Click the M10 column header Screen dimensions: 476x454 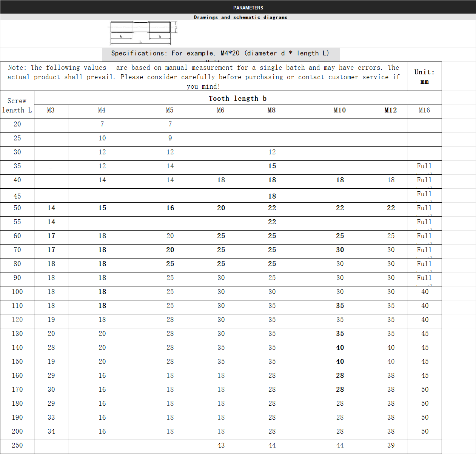pos(339,110)
